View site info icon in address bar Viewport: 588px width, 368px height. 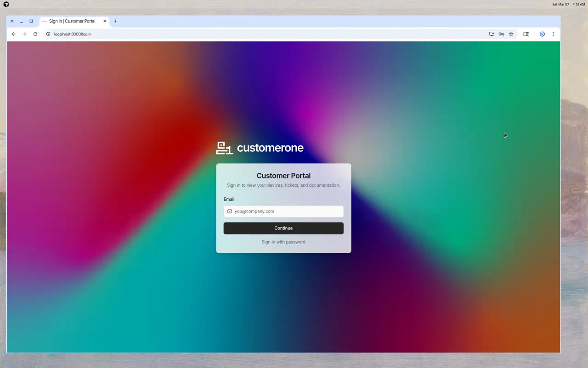48,34
